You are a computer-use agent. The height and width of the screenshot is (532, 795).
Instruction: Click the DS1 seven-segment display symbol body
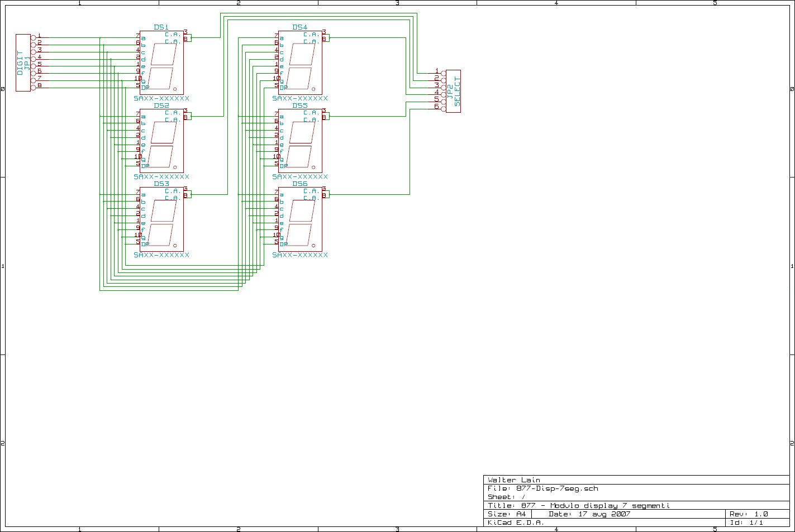coord(161,63)
